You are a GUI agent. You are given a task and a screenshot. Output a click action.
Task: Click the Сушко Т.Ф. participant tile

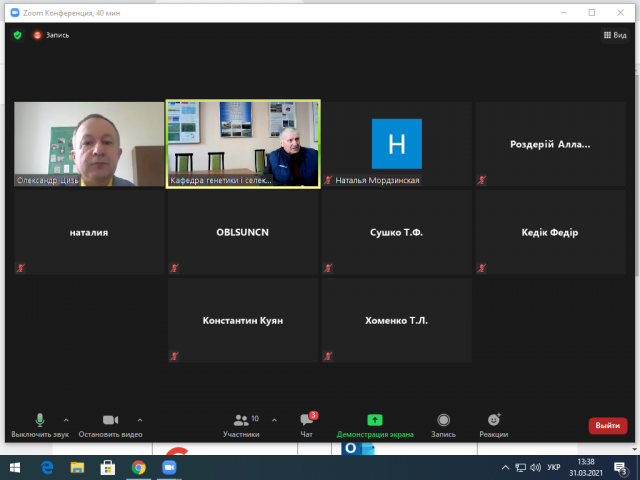(x=397, y=232)
